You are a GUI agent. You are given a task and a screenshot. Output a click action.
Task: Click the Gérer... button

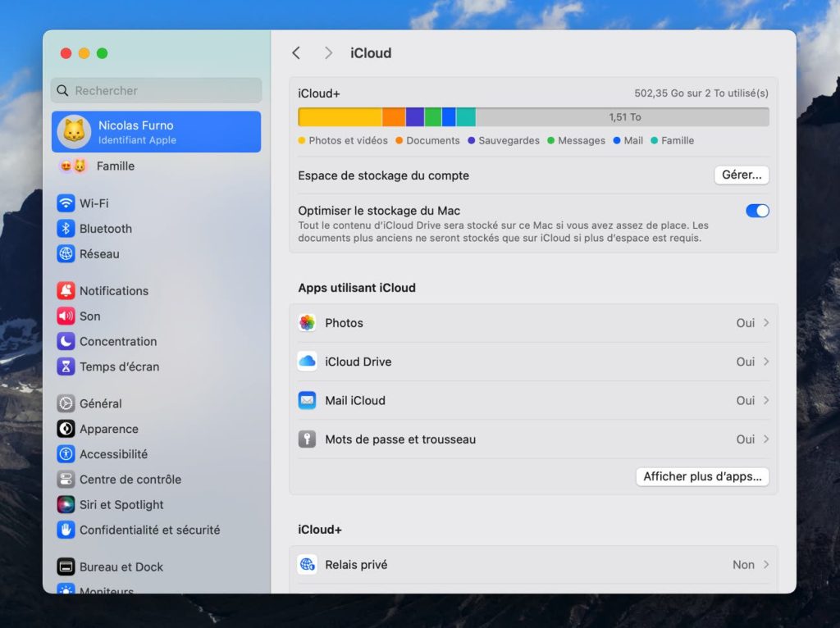(x=742, y=175)
